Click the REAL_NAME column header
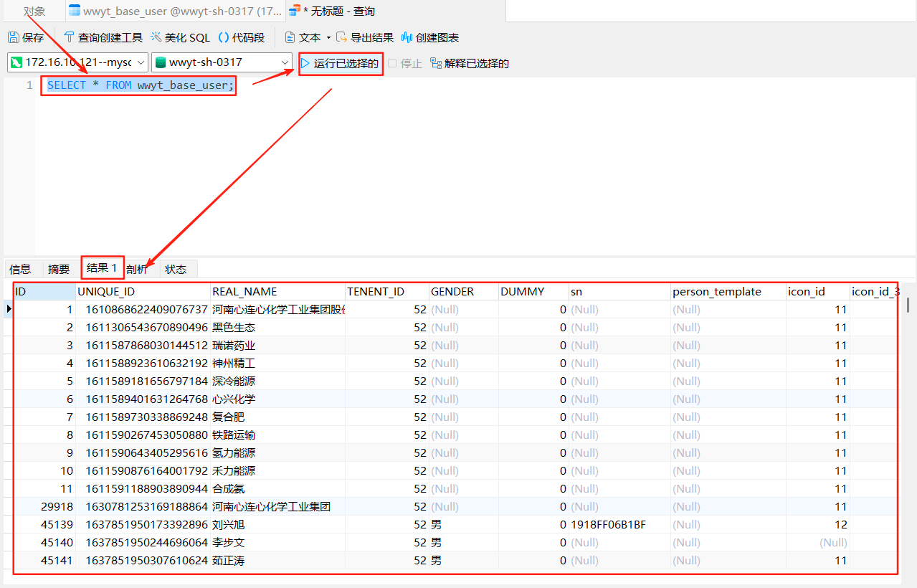Viewport: 917px width, 588px height. [277, 292]
